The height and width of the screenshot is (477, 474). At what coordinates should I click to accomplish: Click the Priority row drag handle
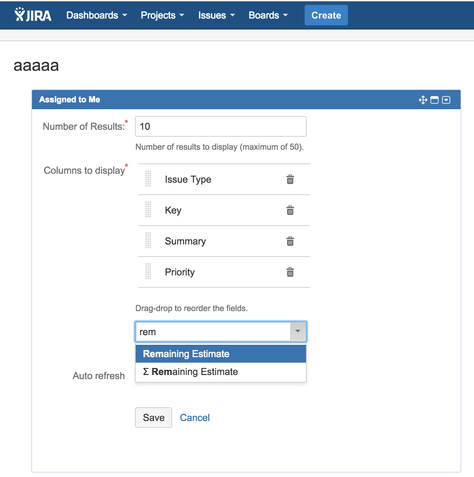pyautogui.click(x=148, y=271)
